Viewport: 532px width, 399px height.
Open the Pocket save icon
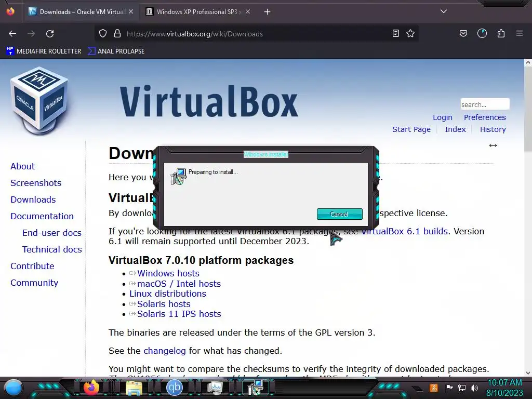tap(463, 34)
